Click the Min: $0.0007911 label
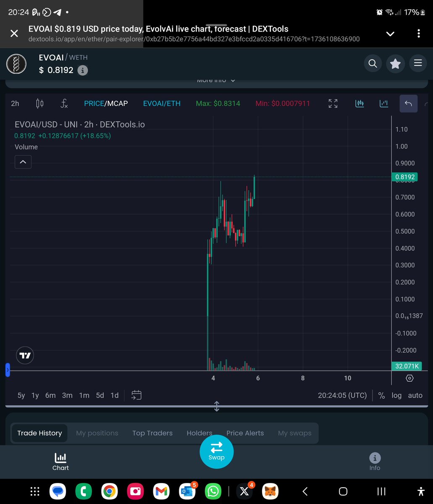 (283, 103)
